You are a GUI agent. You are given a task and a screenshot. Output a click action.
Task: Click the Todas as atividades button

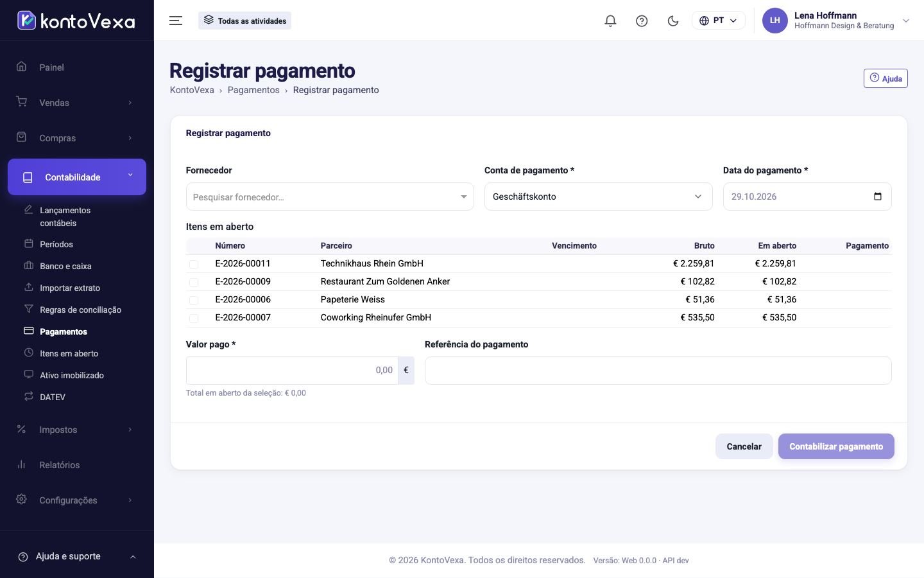tap(244, 21)
